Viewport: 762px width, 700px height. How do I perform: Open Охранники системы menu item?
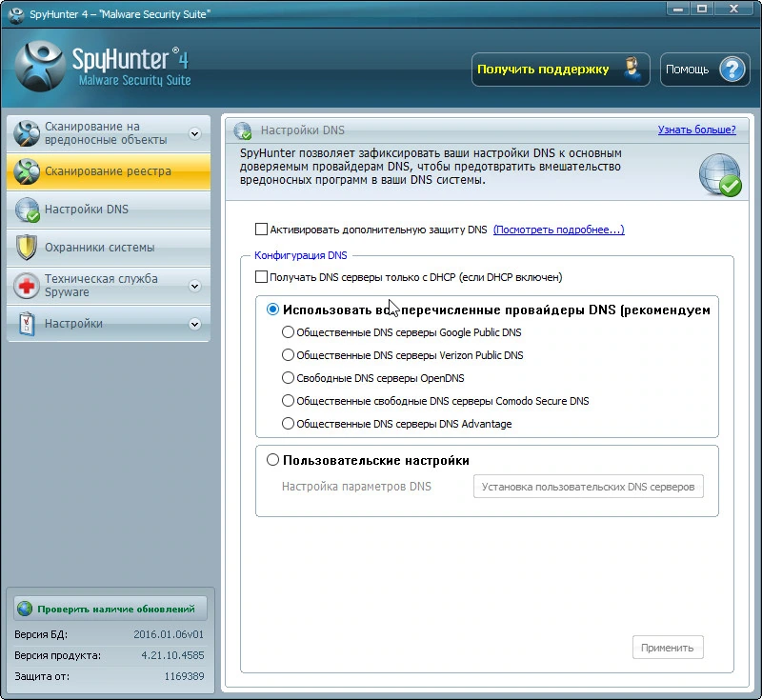click(109, 248)
